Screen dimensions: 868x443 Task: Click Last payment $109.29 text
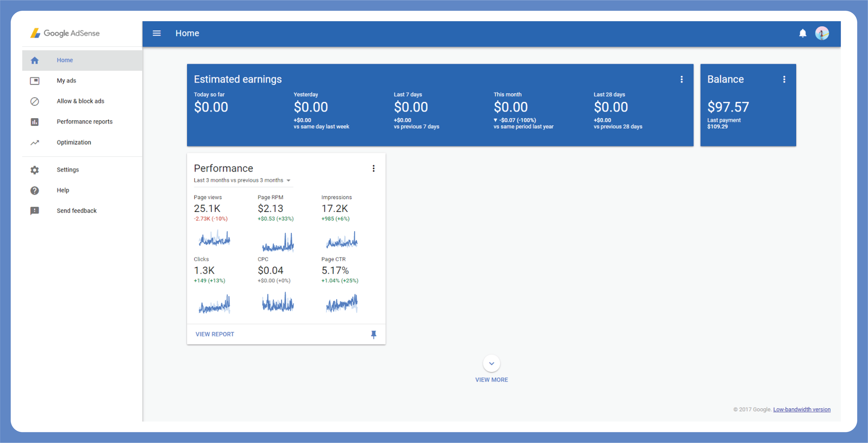pos(724,124)
